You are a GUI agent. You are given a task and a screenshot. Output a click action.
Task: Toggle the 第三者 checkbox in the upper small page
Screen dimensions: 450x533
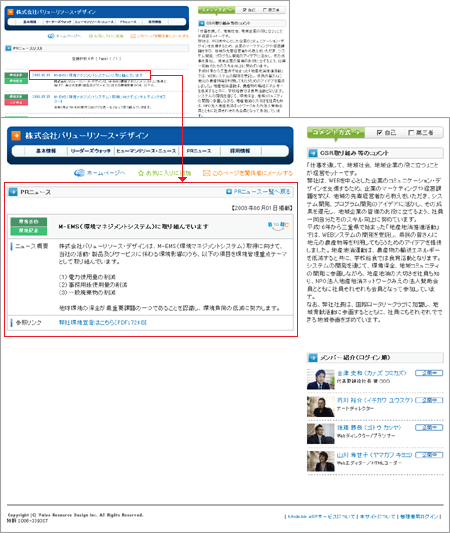[x=264, y=10]
